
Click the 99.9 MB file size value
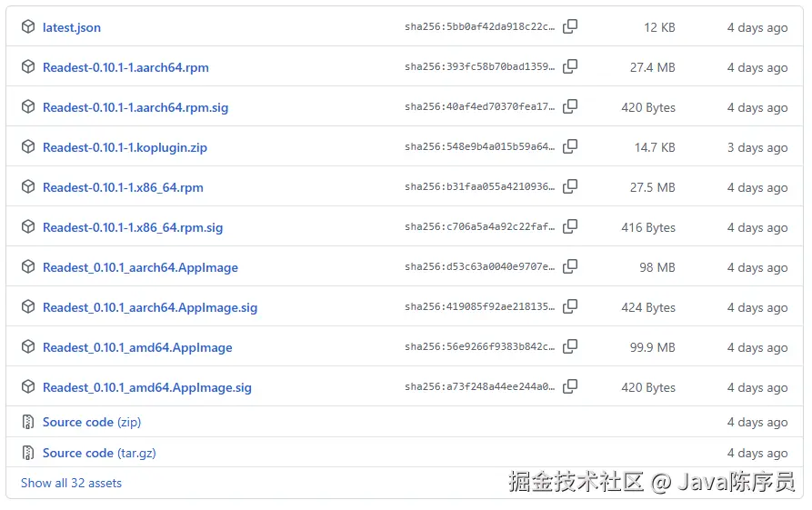click(653, 347)
